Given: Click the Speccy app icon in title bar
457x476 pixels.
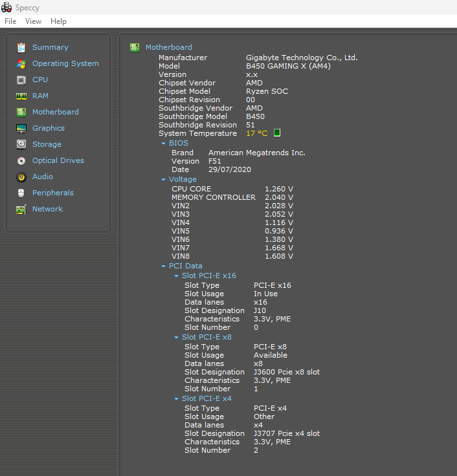Looking at the screenshot, I should click(6, 8).
